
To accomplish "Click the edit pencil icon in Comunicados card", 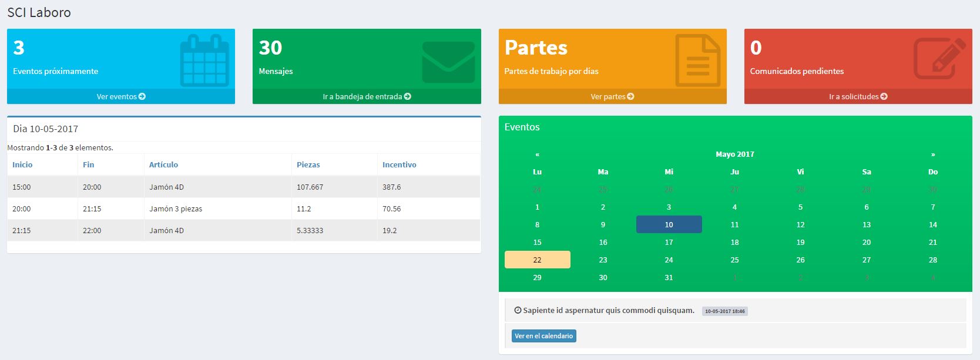I will [x=939, y=59].
